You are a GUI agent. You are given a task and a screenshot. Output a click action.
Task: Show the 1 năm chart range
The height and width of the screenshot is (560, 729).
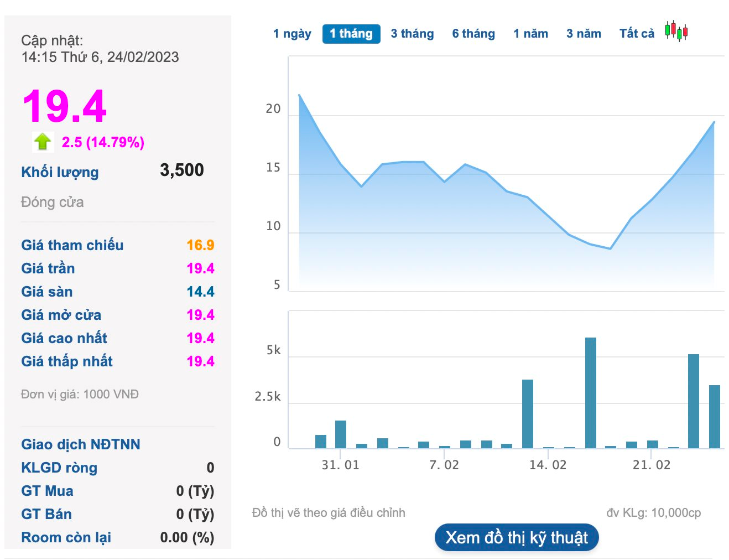coord(530,34)
